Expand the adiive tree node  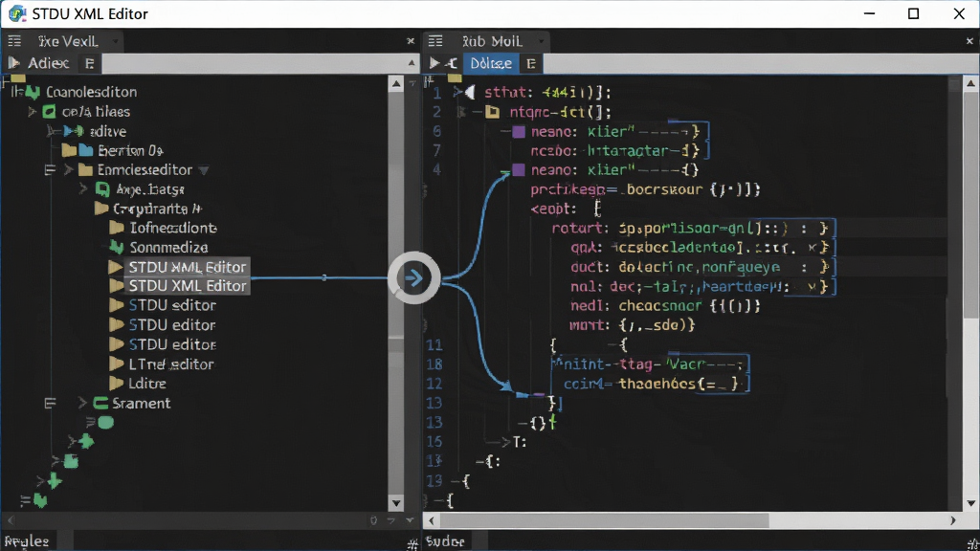coord(54,131)
